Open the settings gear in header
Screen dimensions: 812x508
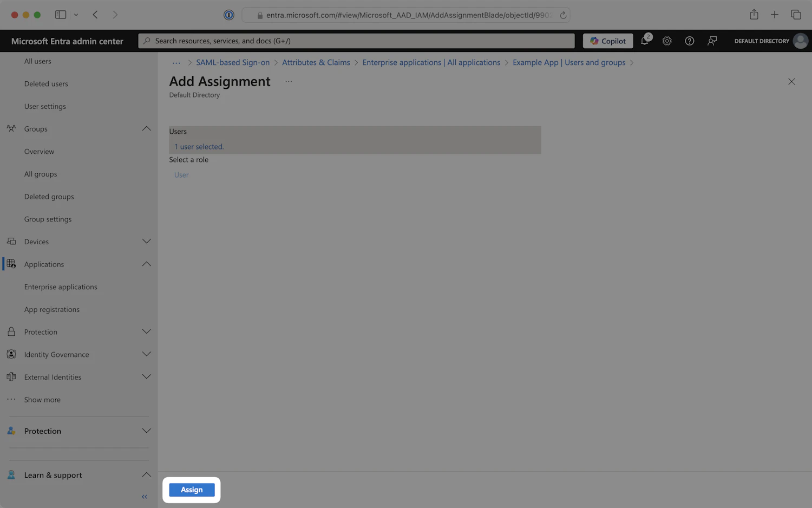pyautogui.click(x=667, y=41)
